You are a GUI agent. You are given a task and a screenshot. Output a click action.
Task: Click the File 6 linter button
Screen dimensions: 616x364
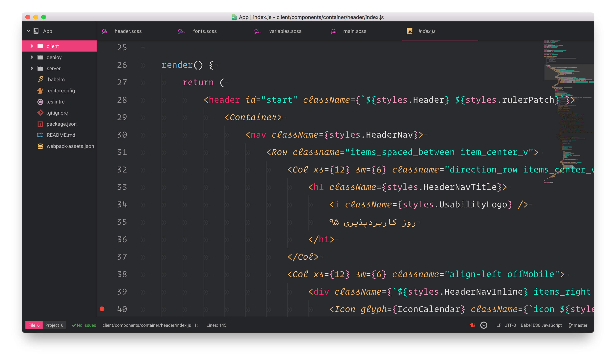point(34,325)
